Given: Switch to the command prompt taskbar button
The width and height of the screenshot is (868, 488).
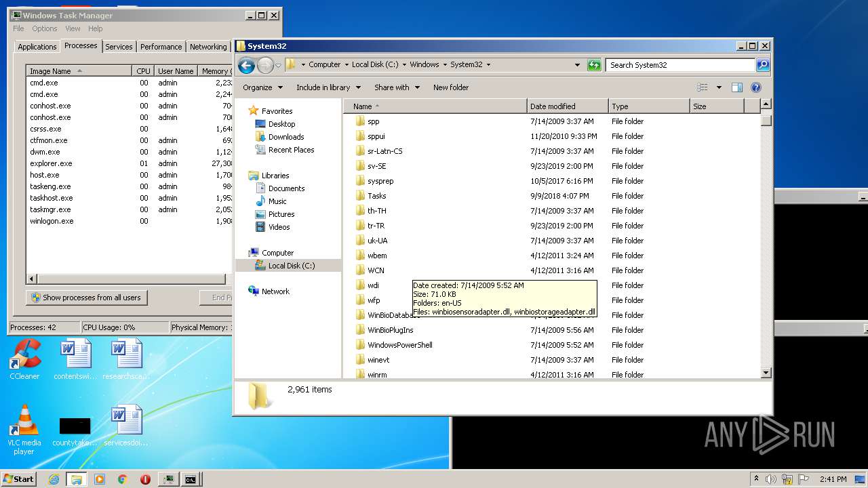Looking at the screenshot, I should (191, 479).
